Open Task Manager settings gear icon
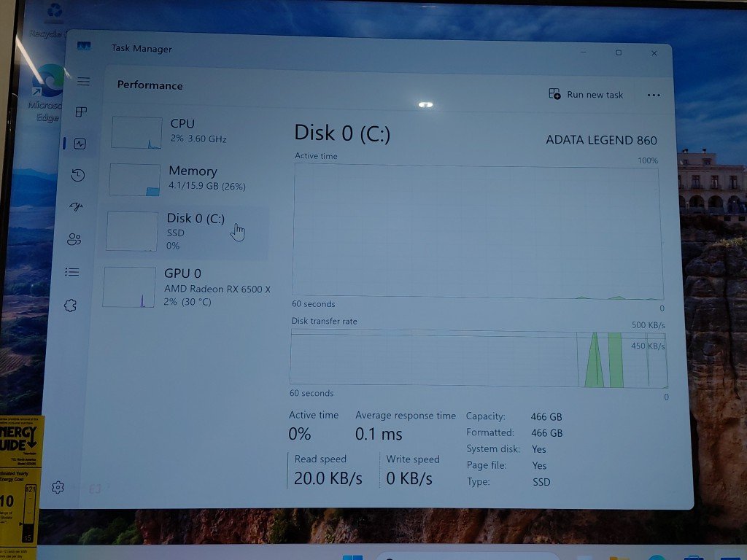747x560 pixels. [x=58, y=487]
